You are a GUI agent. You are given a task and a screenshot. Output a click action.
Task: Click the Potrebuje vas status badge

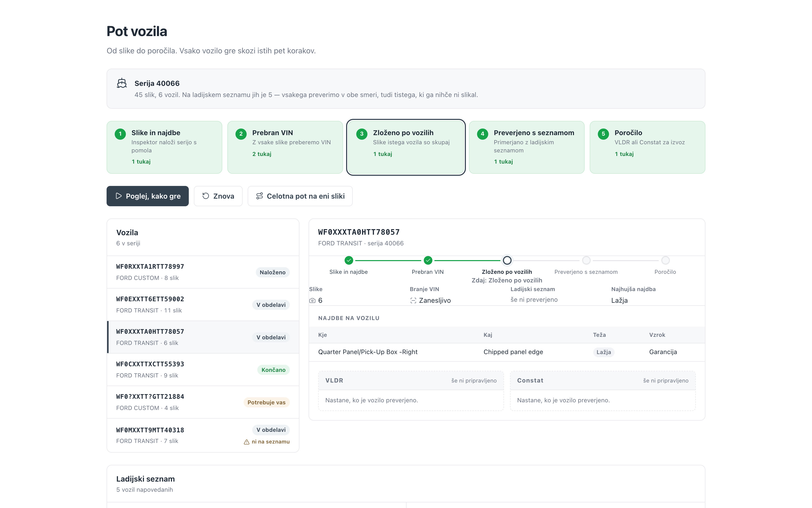[x=266, y=402]
